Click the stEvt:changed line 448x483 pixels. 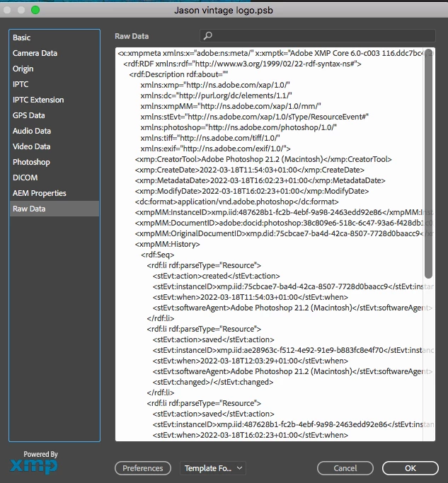tap(213, 382)
